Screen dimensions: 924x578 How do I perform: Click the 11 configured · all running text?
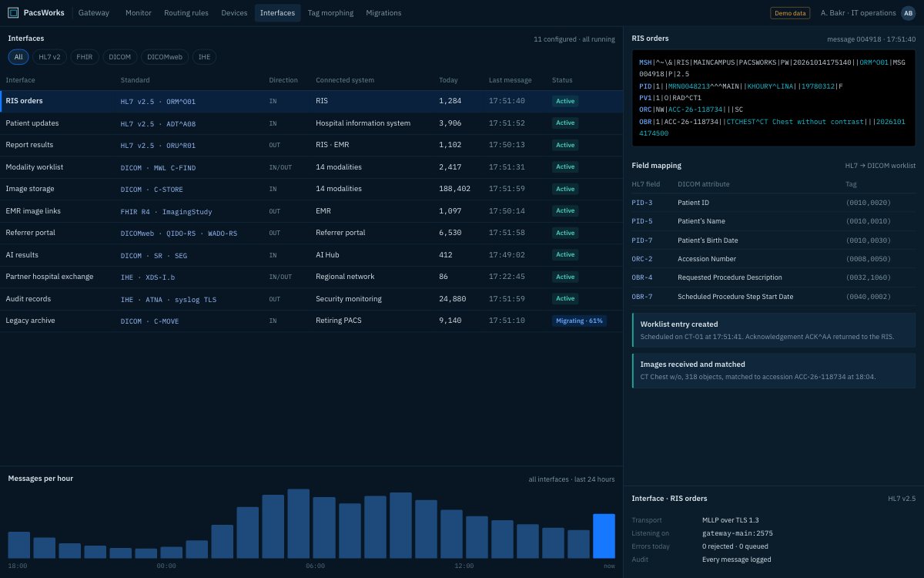[x=574, y=39]
